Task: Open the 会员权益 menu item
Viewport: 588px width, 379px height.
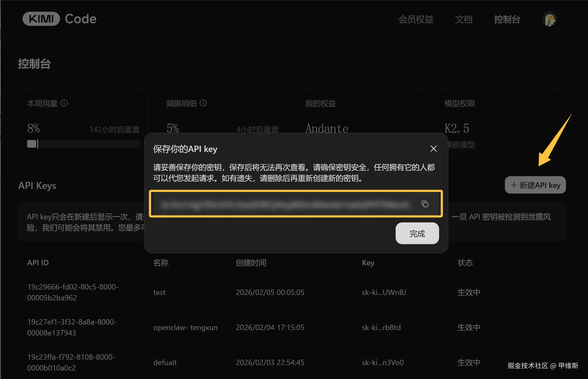Action: tap(416, 20)
